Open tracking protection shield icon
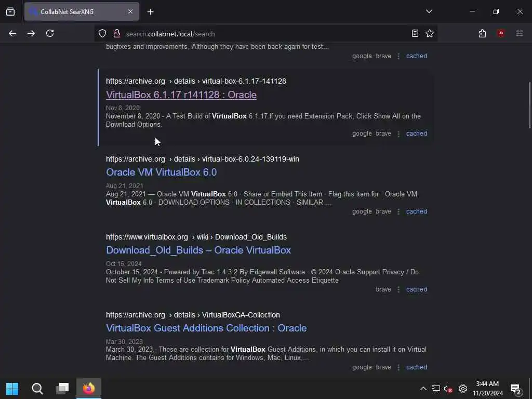This screenshot has height=399, width=532. coord(102,34)
